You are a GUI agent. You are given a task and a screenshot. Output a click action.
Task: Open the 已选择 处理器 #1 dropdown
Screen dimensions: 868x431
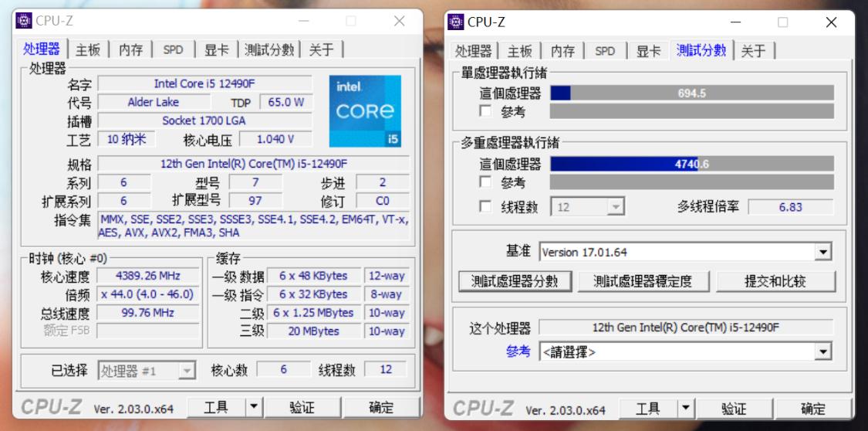[147, 371]
